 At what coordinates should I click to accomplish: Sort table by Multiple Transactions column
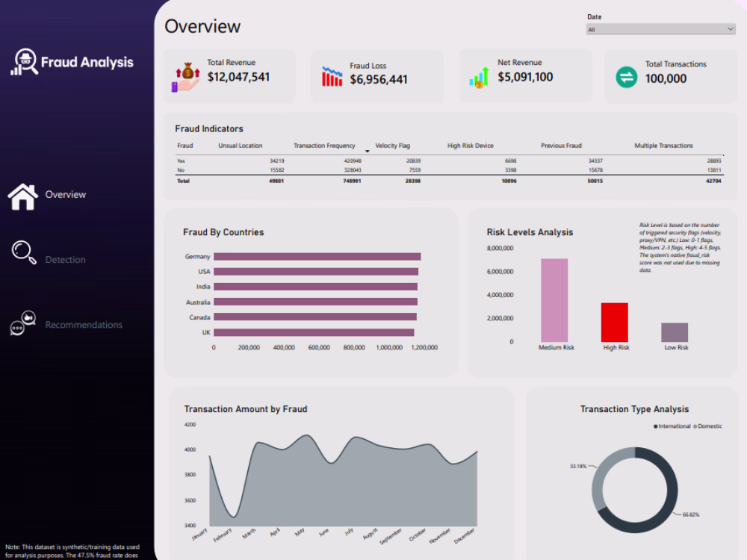pyautogui.click(x=663, y=146)
